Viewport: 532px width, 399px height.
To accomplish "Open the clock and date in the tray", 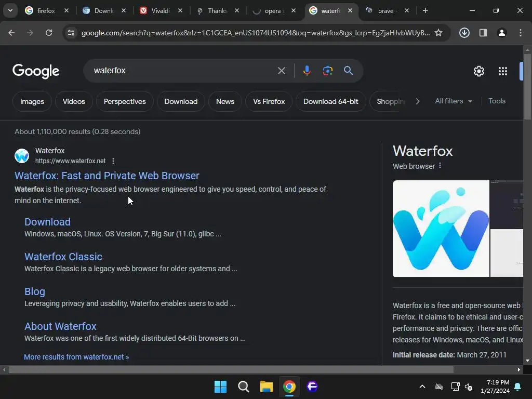I will 495,387.
